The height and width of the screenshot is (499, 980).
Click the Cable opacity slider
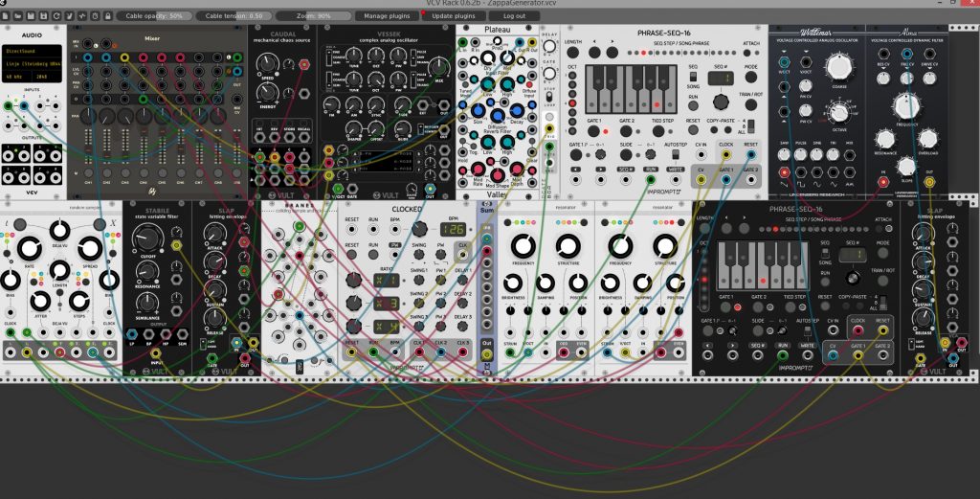pyautogui.click(x=154, y=15)
